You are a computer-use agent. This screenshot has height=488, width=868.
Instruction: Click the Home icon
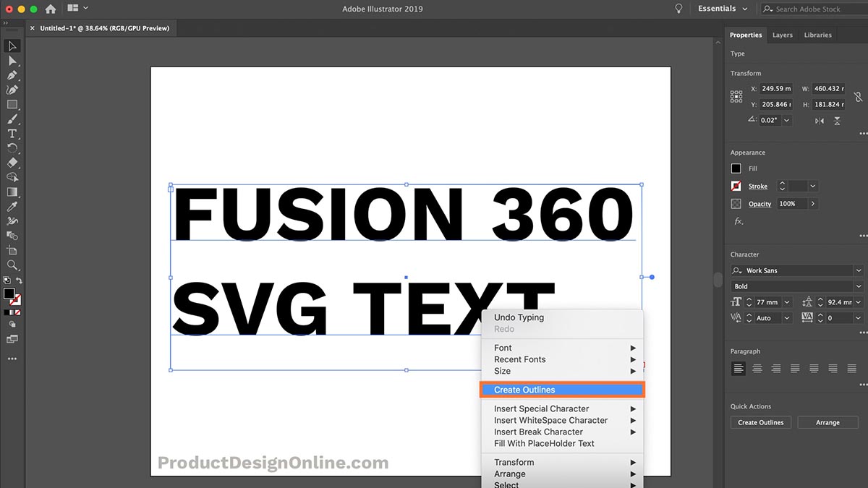[x=51, y=9]
